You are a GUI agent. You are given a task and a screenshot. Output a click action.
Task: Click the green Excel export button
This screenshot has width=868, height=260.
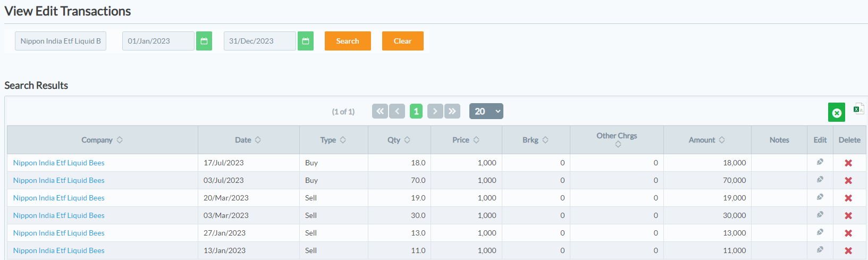[837, 113]
